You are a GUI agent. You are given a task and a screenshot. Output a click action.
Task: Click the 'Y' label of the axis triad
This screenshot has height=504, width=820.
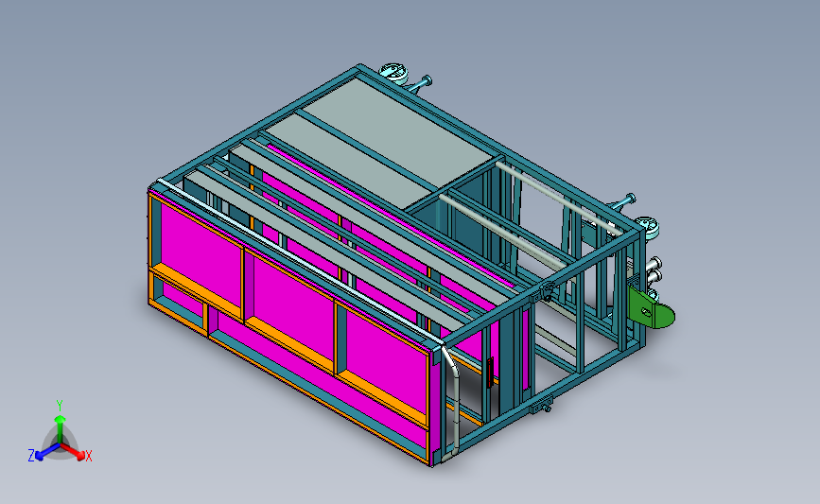point(60,406)
